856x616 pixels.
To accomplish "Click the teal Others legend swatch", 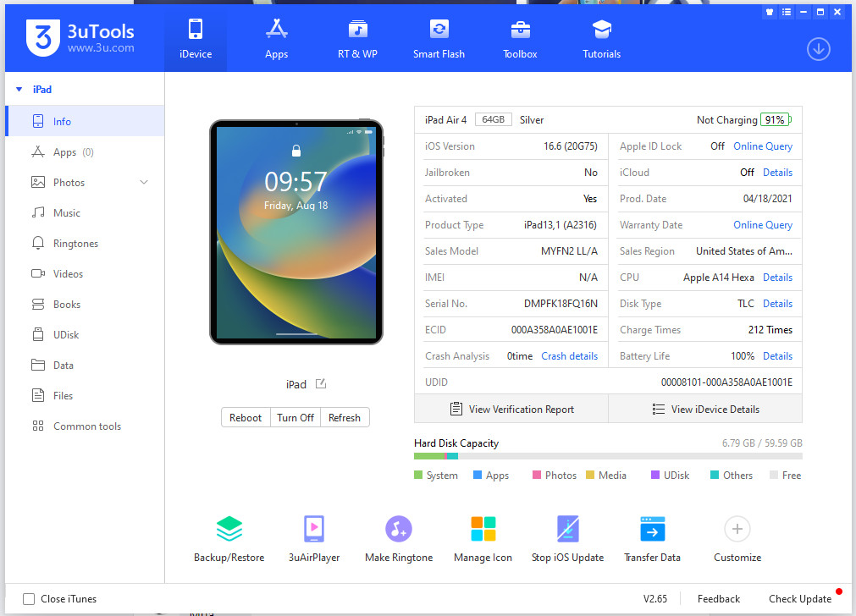I will coord(715,476).
